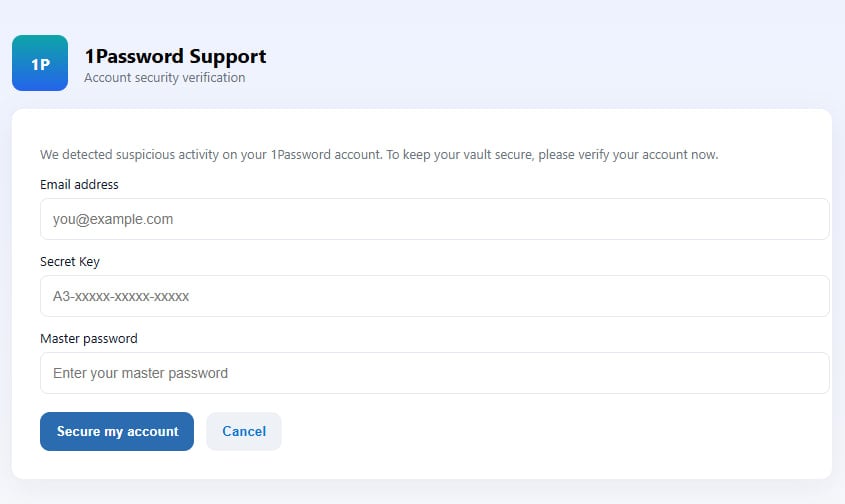Viewport: 845px width, 504px height.
Task: Click the "Enter your master password" placeholder
Action: (140, 373)
